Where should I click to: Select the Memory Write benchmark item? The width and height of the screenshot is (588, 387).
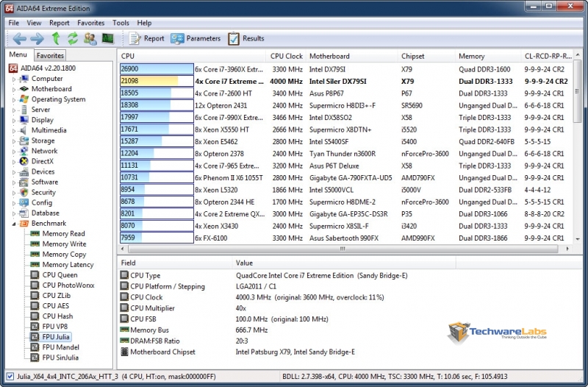(x=59, y=244)
